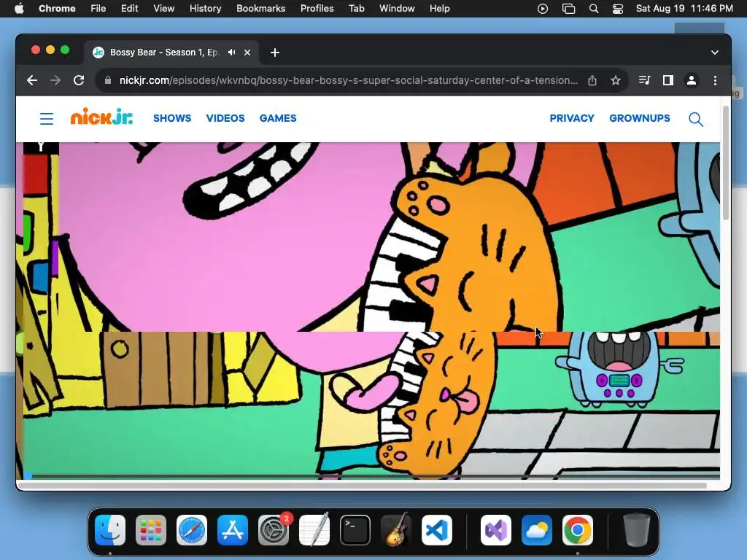Click the Now Playing menu bar icon
This screenshot has height=560, width=747.
tap(543, 9)
